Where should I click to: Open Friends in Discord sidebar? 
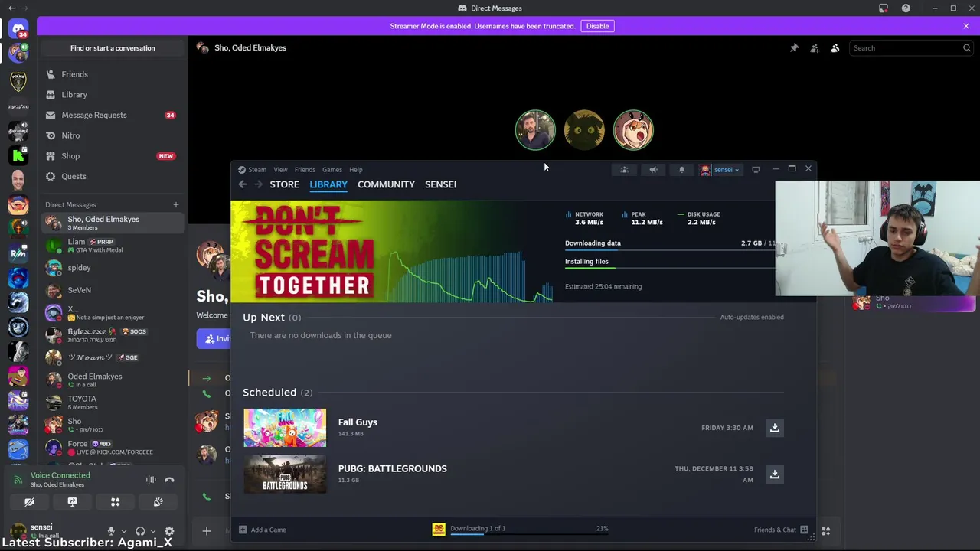(x=113, y=74)
